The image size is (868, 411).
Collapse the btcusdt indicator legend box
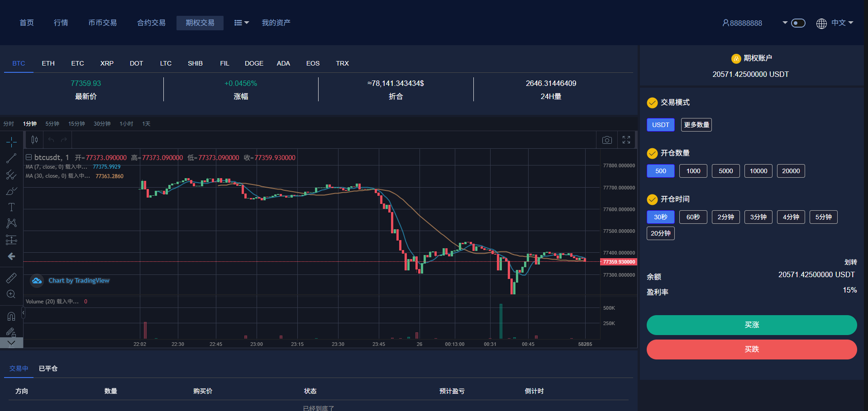point(29,157)
